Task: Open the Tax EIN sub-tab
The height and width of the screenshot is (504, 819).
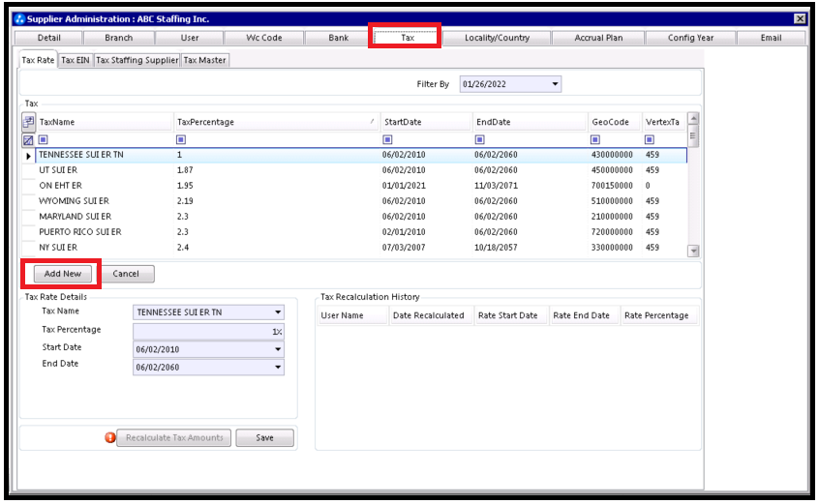Action: coord(76,61)
